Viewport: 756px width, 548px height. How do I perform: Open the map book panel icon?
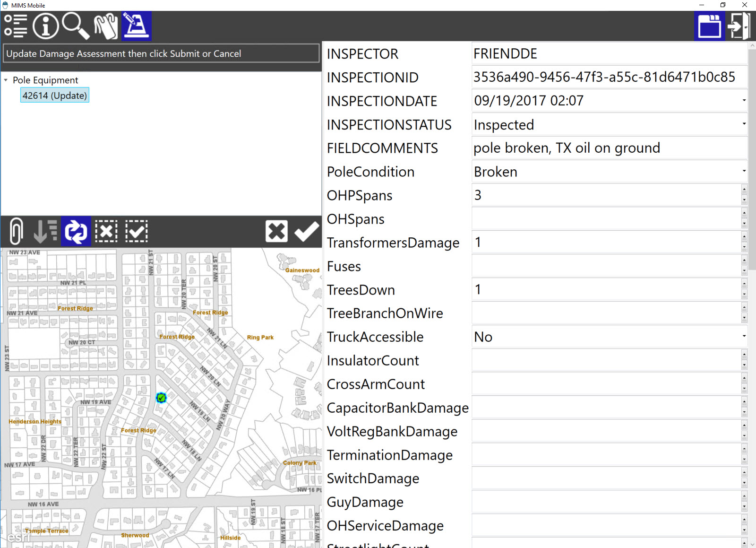pyautogui.click(x=709, y=26)
